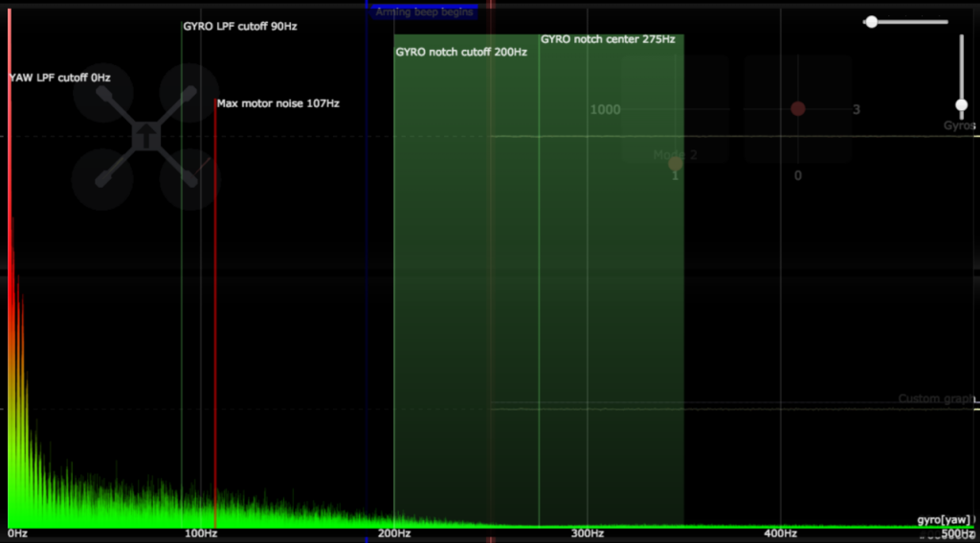The width and height of the screenshot is (980, 543).
Task: Click the quadcopter craft icon's center arrow
Action: [145, 136]
